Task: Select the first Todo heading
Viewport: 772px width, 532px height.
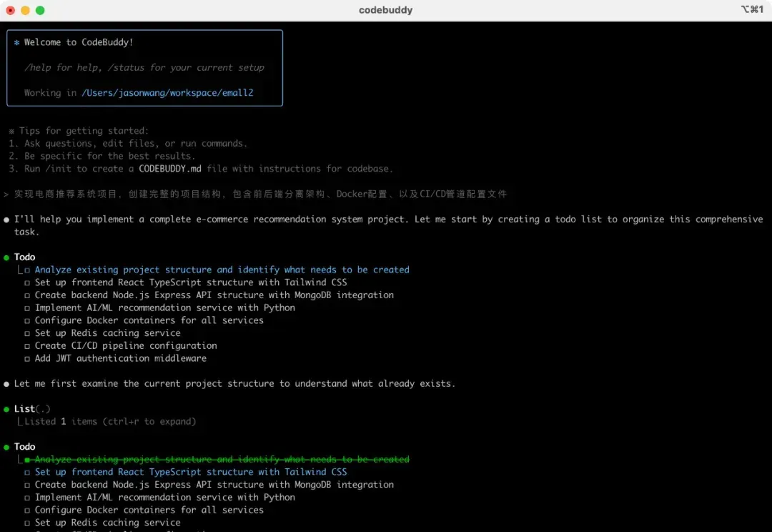Action: pyautogui.click(x=24, y=257)
